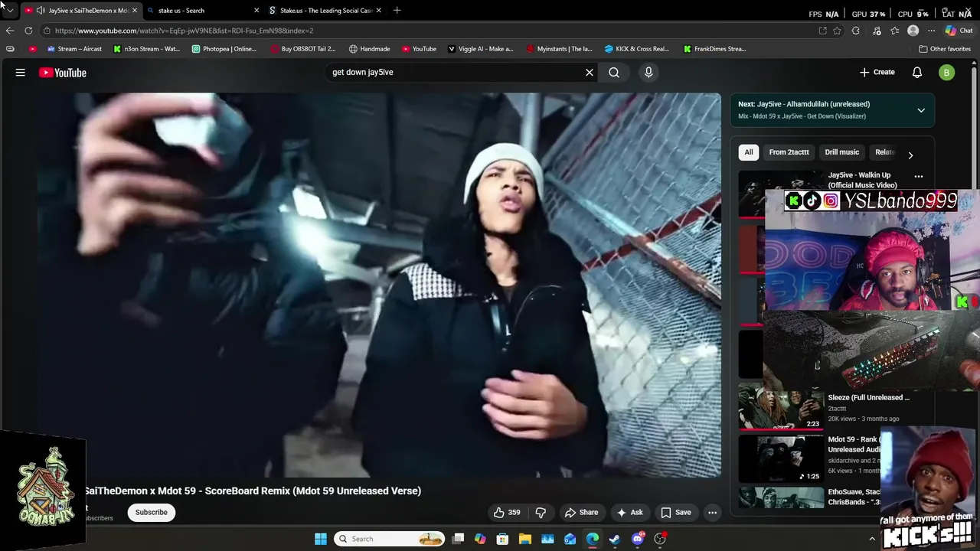Image resolution: width=980 pixels, height=551 pixels.
Task: Open the KICK & Cross Real bookmark
Action: tap(637, 49)
